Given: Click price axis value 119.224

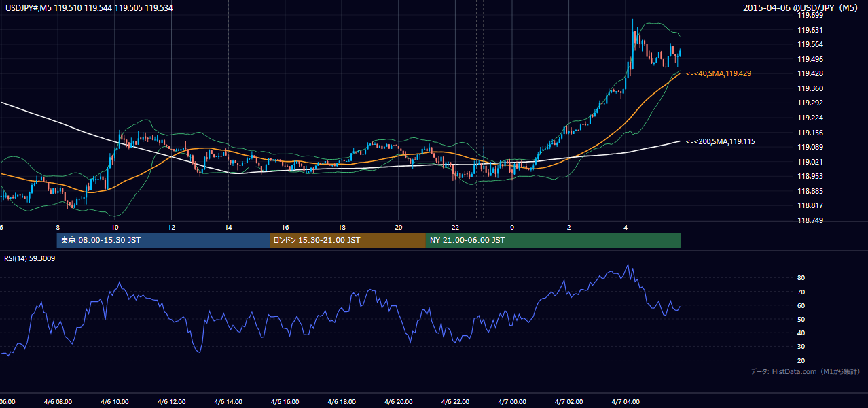Looking at the screenshot, I should click(810, 118).
